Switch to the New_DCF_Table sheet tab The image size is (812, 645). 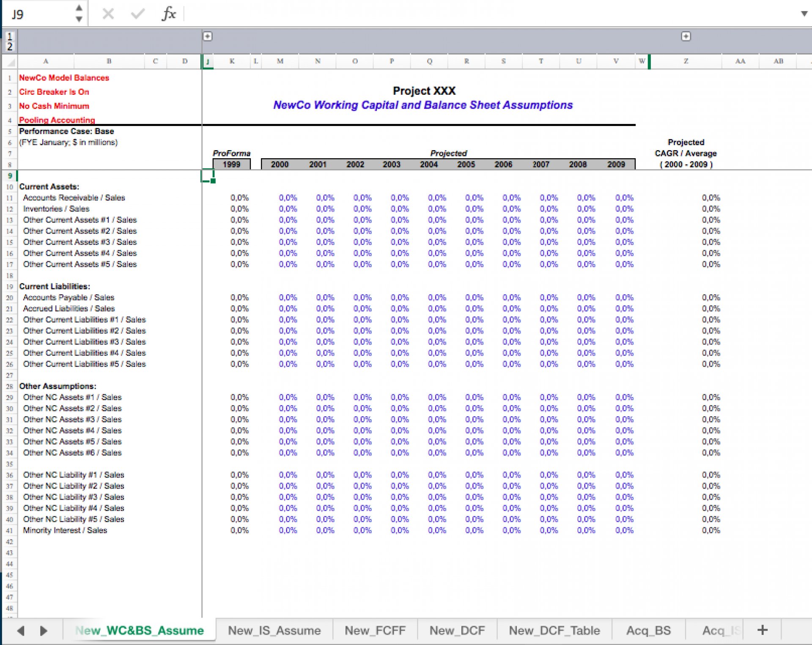click(x=554, y=630)
